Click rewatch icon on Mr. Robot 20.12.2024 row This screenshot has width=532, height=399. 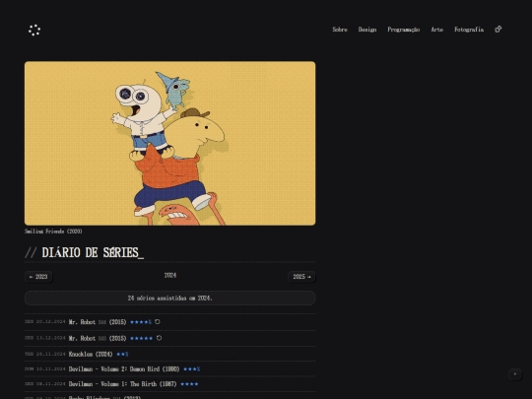[157, 321]
